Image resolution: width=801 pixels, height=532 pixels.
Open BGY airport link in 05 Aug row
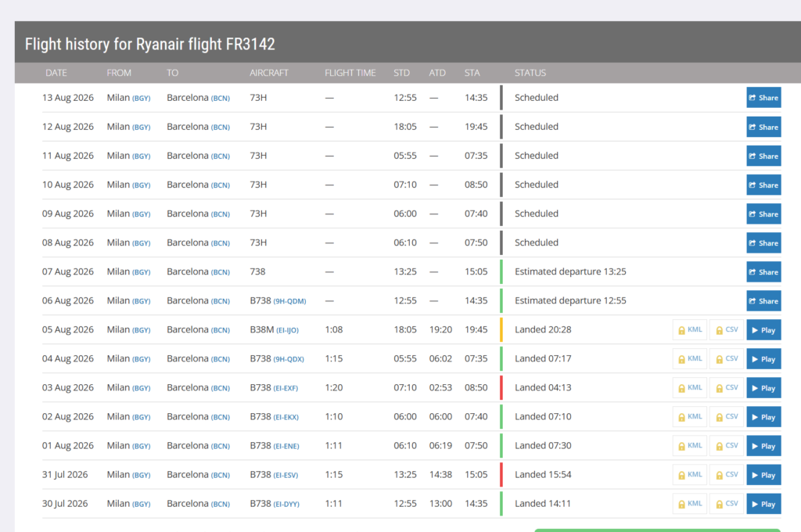[142, 331]
